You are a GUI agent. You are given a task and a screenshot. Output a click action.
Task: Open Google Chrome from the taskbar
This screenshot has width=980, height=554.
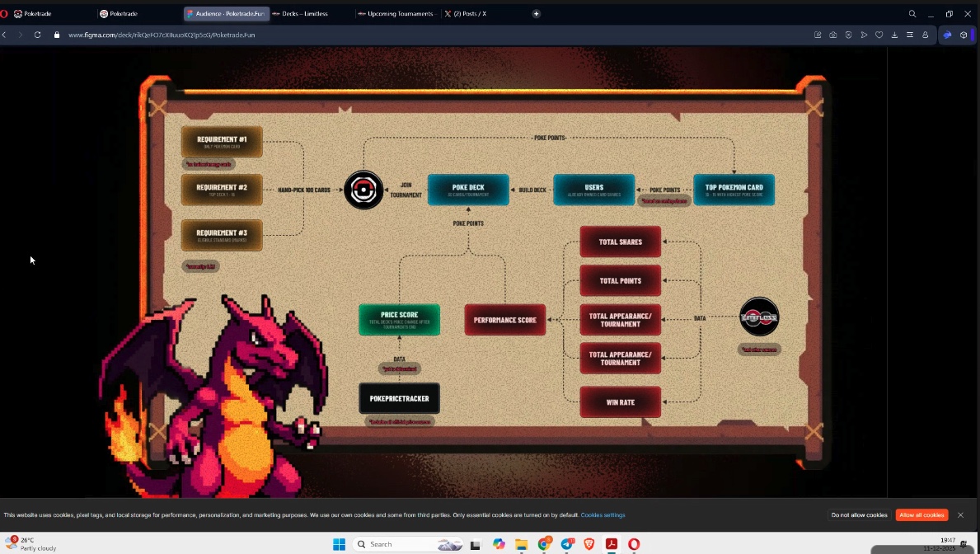pyautogui.click(x=544, y=544)
